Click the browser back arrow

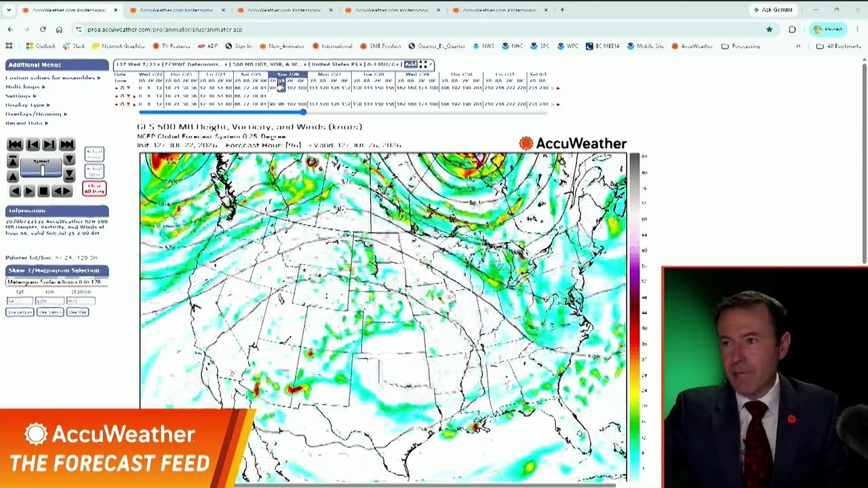10,29
